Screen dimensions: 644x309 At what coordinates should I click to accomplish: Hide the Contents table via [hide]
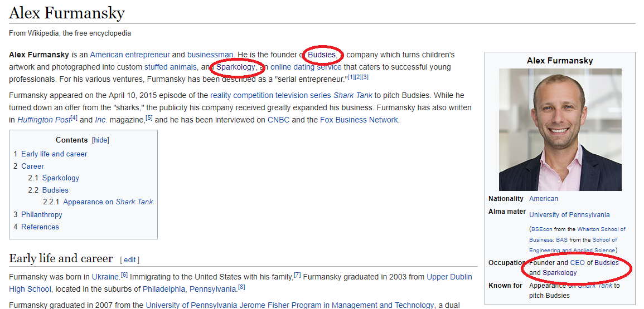coord(100,140)
